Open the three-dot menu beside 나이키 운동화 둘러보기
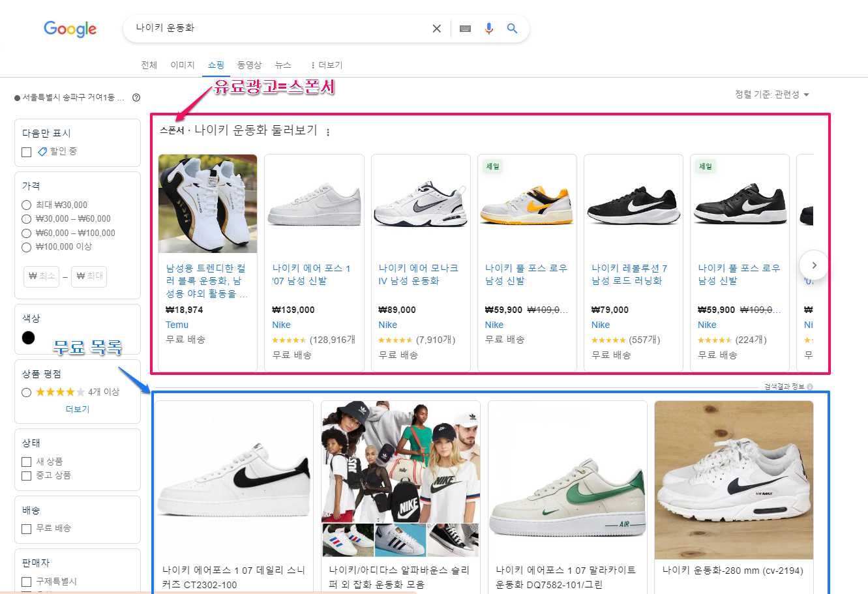 pyautogui.click(x=328, y=132)
